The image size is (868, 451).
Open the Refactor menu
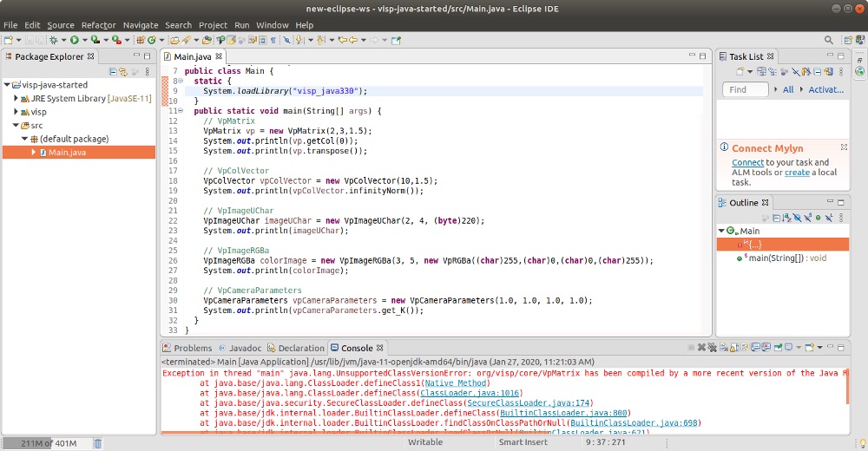coord(98,25)
